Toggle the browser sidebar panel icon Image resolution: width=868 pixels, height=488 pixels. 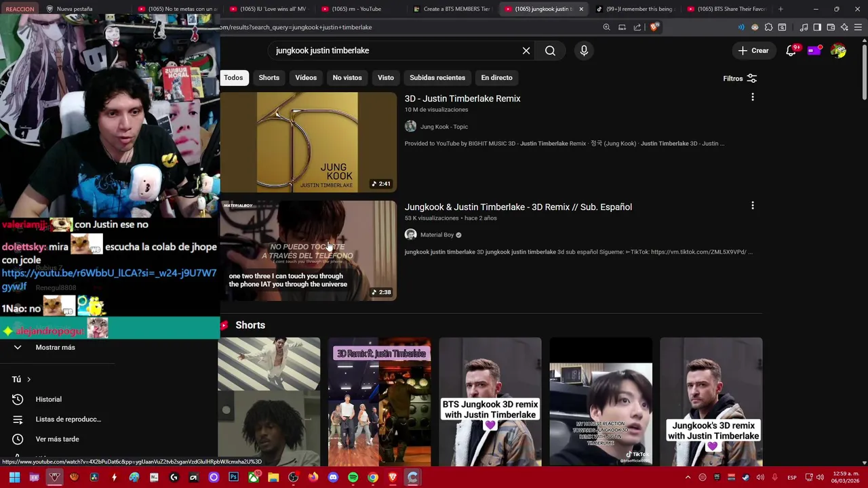click(x=817, y=27)
